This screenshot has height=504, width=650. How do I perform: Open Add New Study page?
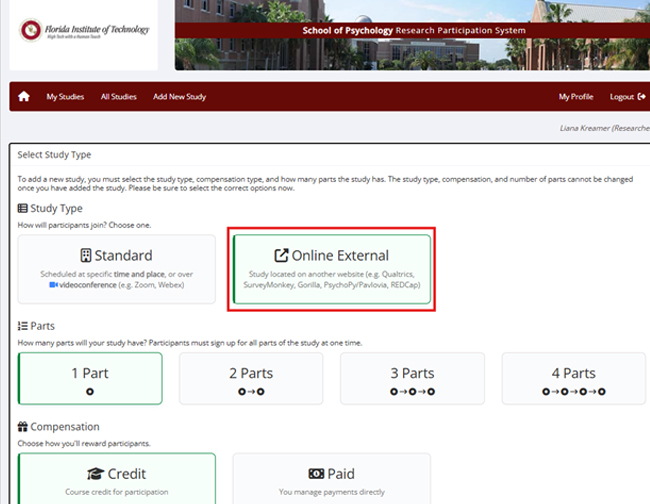point(179,97)
